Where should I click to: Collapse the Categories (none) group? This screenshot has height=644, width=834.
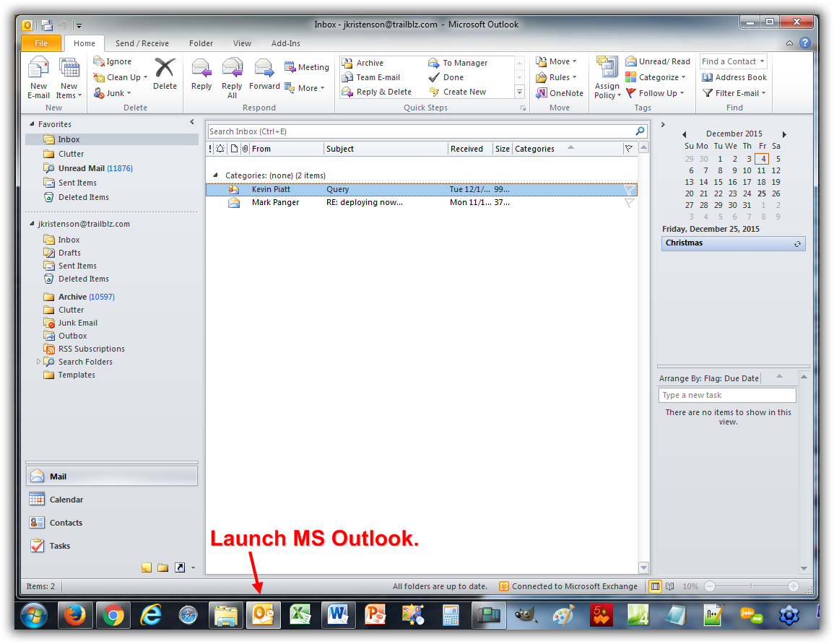[215, 175]
